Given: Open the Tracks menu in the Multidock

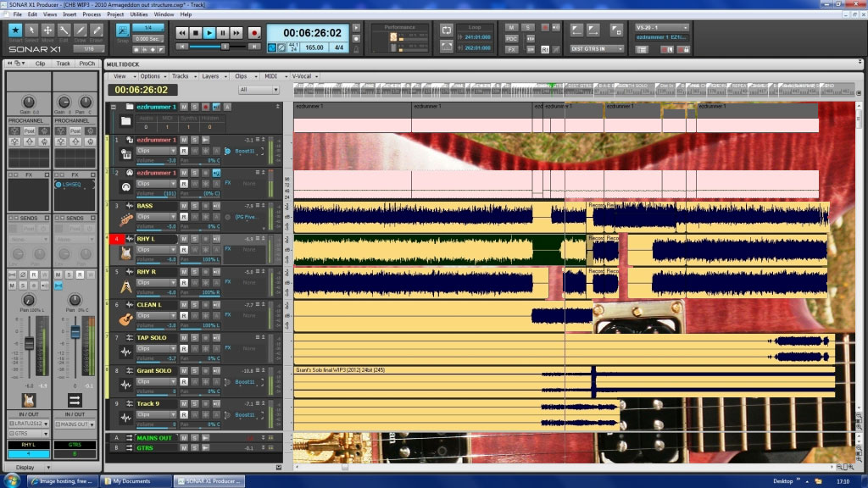Looking at the screenshot, I should click(x=180, y=76).
